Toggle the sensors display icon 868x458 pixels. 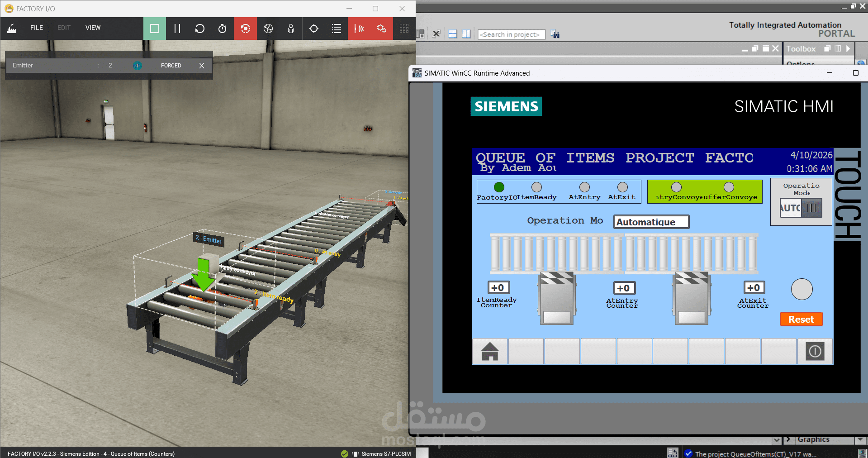[x=360, y=29]
